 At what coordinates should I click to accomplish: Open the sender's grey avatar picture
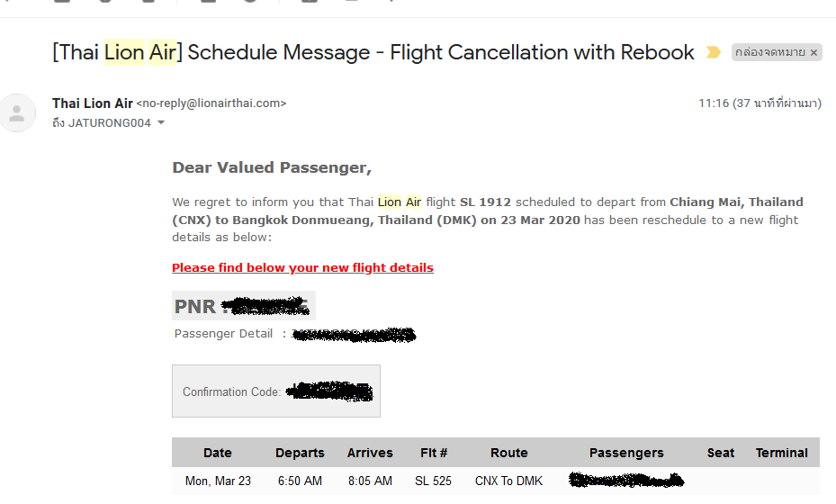point(17,113)
